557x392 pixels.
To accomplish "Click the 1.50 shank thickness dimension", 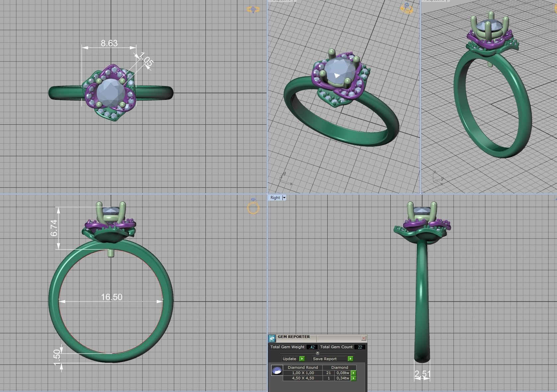I will tap(56, 357).
